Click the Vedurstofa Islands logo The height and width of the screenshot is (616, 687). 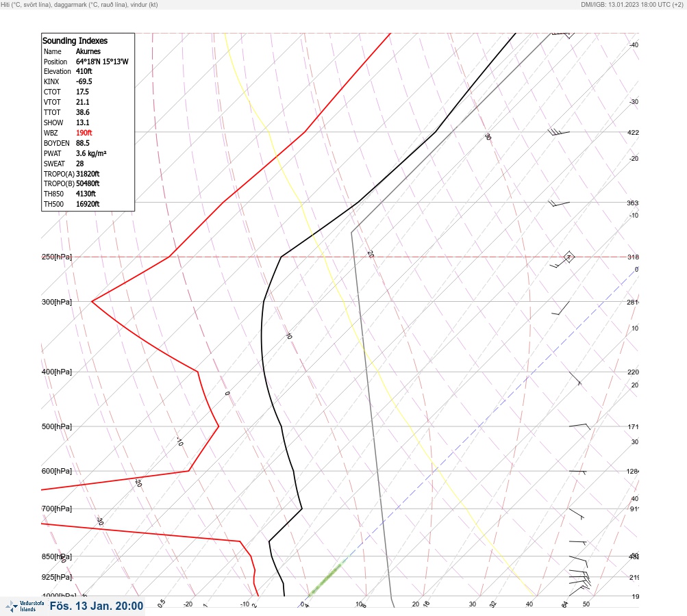click(25, 606)
